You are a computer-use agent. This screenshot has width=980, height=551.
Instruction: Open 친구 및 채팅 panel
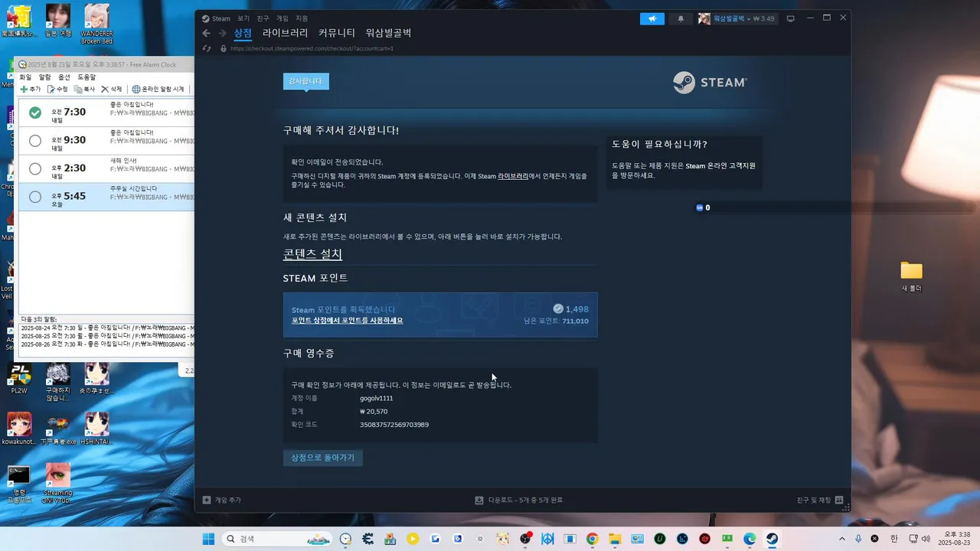click(x=820, y=500)
